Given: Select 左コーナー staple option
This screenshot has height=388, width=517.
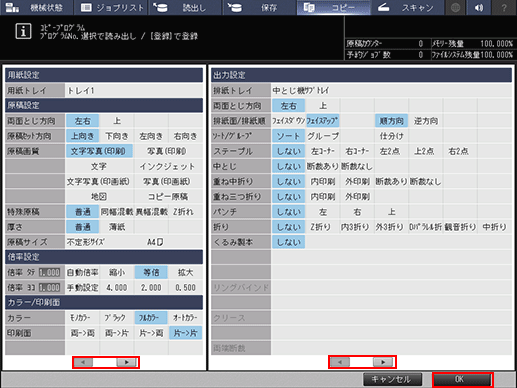Looking at the screenshot, I should [x=323, y=151].
